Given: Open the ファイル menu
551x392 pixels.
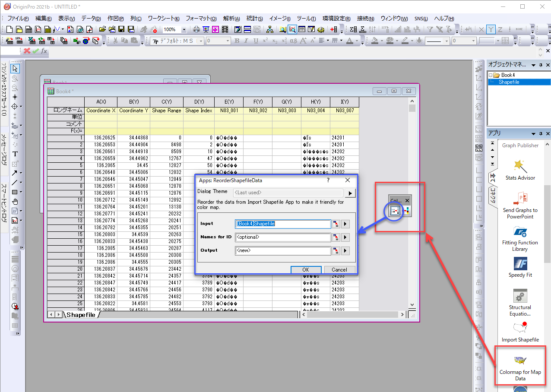Looking at the screenshot, I should [18, 19].
